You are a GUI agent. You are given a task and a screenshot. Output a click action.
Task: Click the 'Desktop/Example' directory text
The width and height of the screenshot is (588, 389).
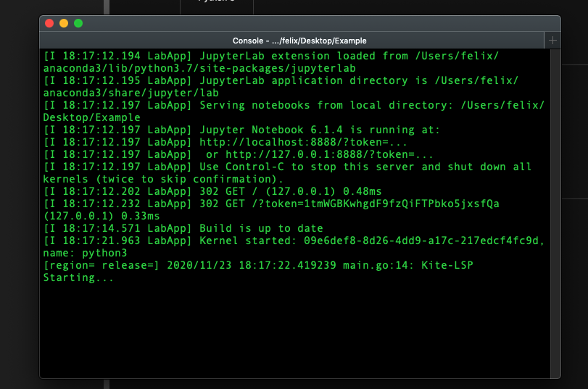click(92, 117)
